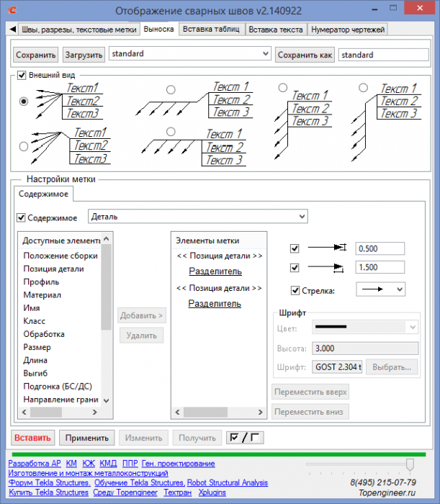This screenshot has width=440, height=504.
Task: Click the red Вставить button
Action: (x=33, y=438)
